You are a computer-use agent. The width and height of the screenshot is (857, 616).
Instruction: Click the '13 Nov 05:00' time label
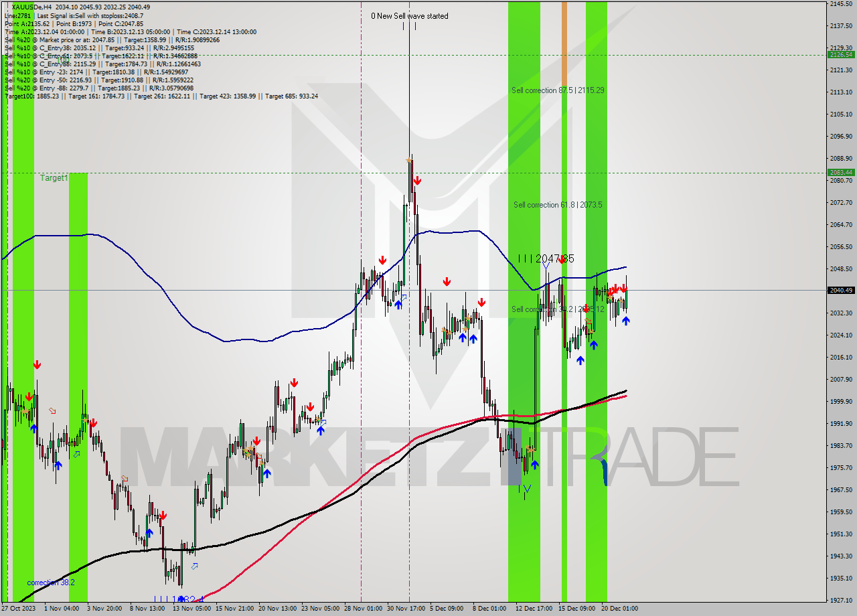pos(190,609)
